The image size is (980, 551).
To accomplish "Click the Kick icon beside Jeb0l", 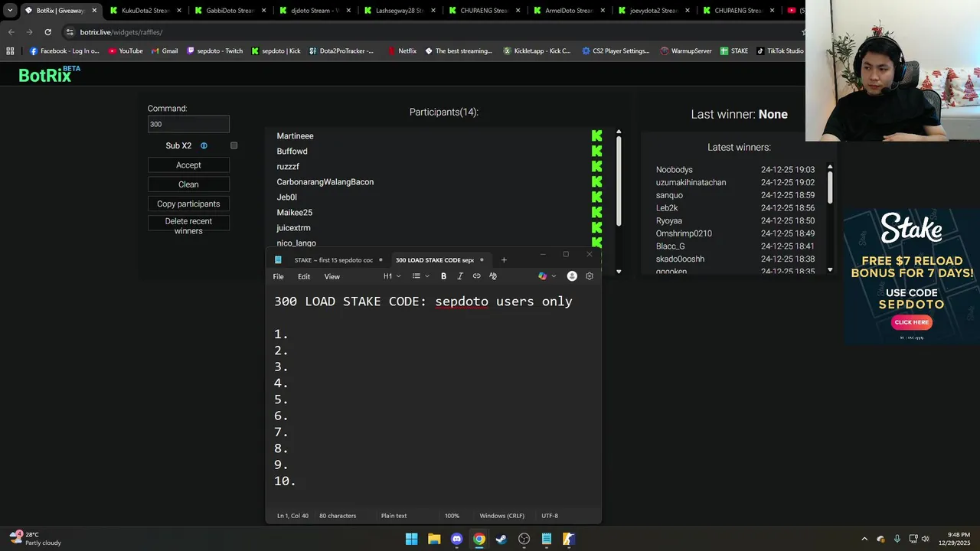I will point(597,197).
